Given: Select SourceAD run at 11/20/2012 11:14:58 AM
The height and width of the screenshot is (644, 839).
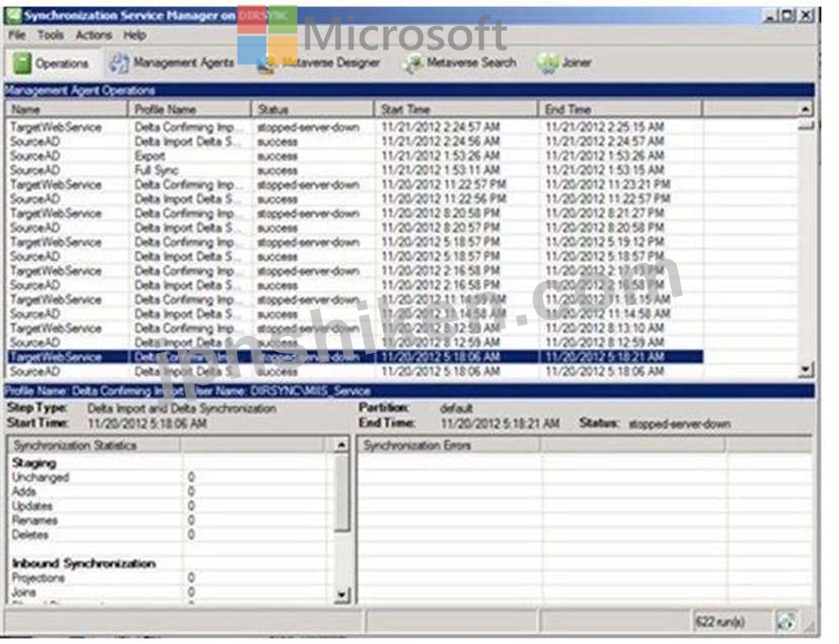Looking at the screenshot, I should tap(355, 314).
